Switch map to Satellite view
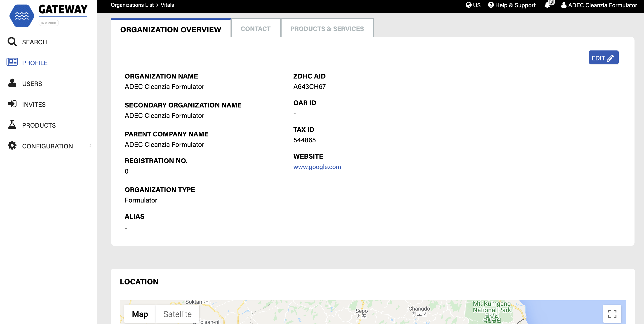The image size is (644, 324). (178, 314)
